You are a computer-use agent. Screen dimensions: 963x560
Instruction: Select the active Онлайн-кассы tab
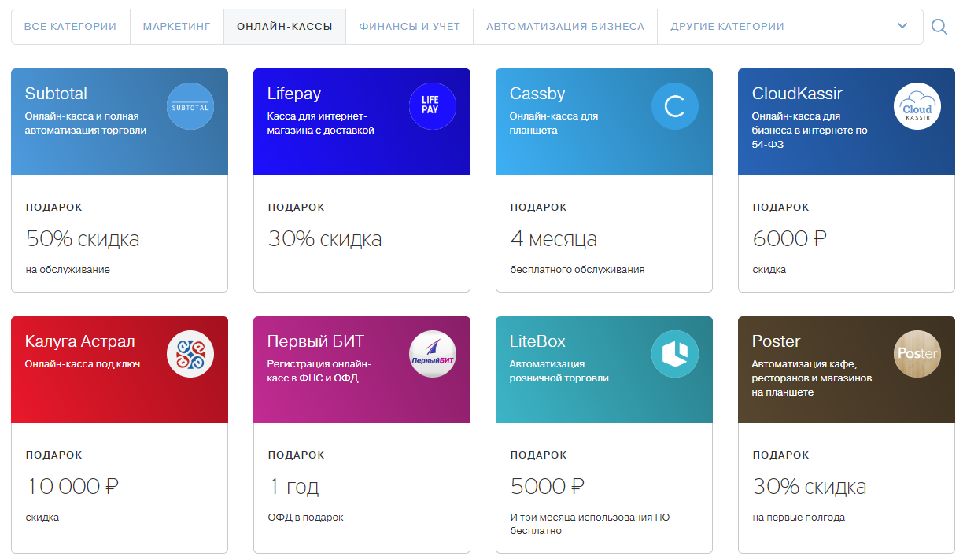(285, 27)
